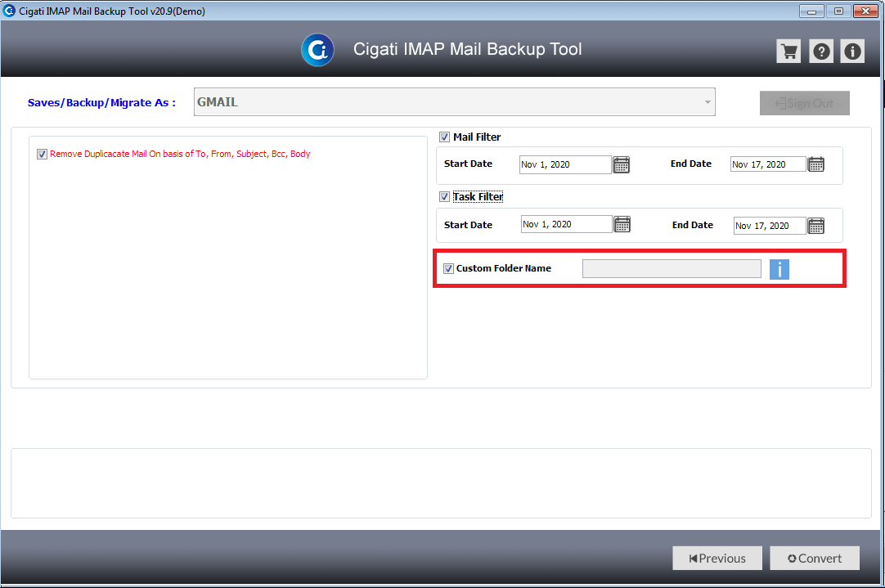Toggle Remove Duplicate Mail checkbox
Screen dimensions: 885x588
point(42,154)
